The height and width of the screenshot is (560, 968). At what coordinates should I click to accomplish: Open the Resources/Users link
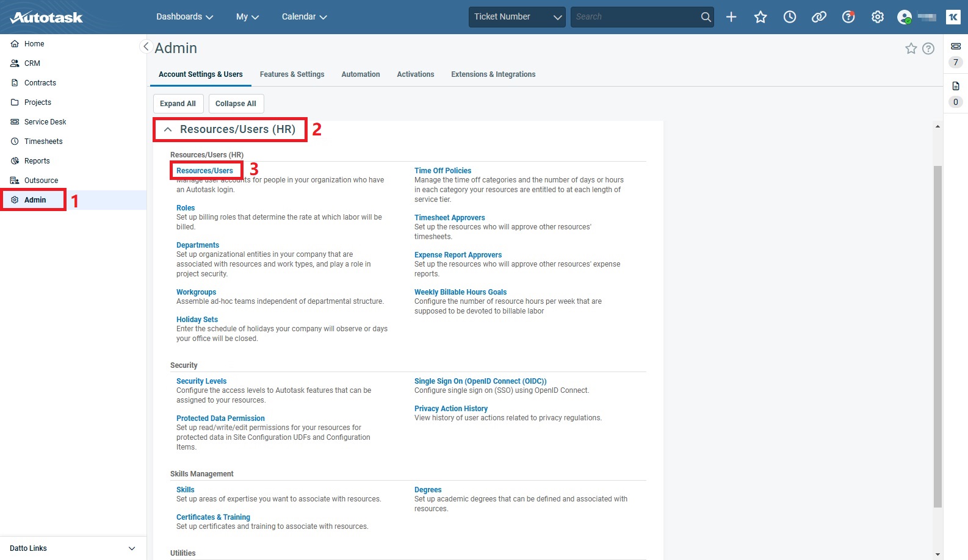(204, 171)
